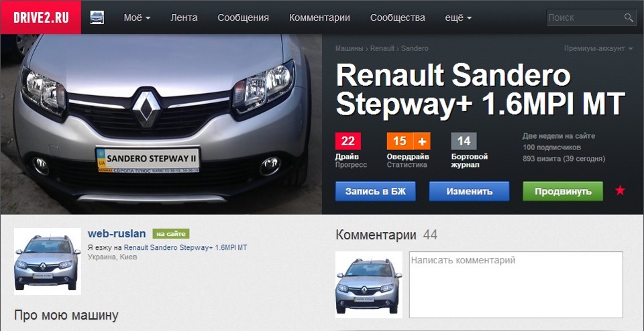Click the Запись в БЖ button
Viewport: 644px width, 331px height.
click(376, 192)
